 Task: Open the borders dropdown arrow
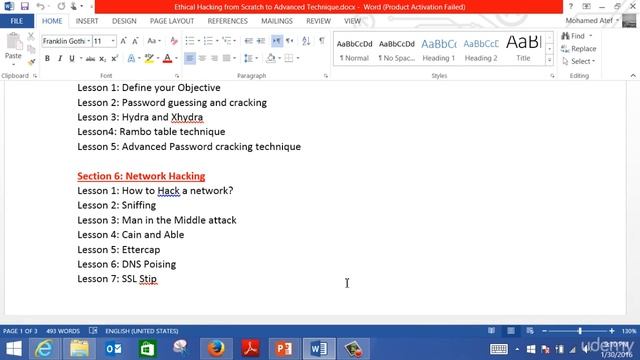298,58
